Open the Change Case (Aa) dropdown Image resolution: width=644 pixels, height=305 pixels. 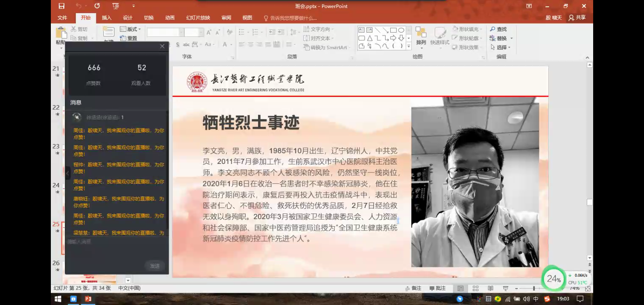click(209, 44)
